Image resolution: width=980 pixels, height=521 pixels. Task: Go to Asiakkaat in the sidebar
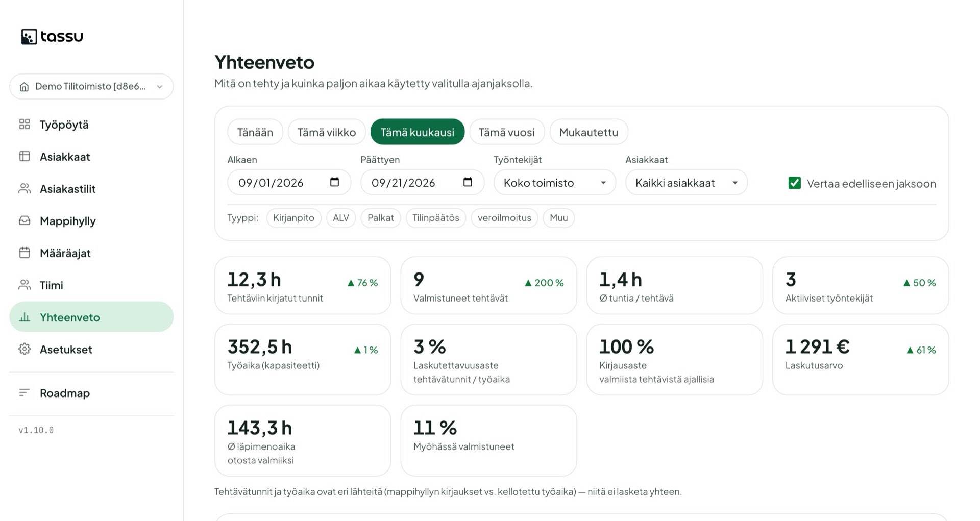pyautogui.click(x=91, y=157)
